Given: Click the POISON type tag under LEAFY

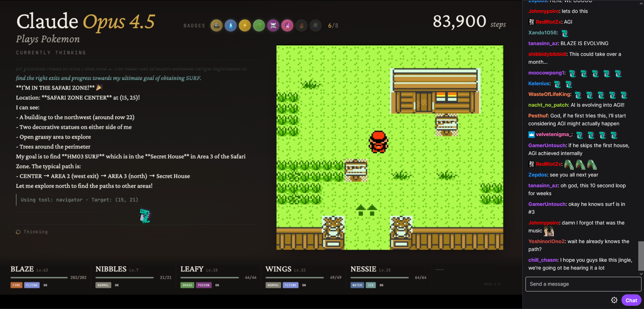Looking at the screenshot, I should [x=204, y=285].
